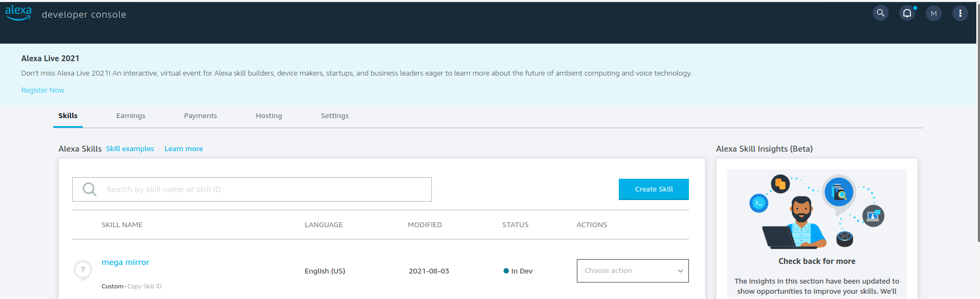Click the Create Skill button
This screenshot has width=980, height=299.
tap(654, 189)
